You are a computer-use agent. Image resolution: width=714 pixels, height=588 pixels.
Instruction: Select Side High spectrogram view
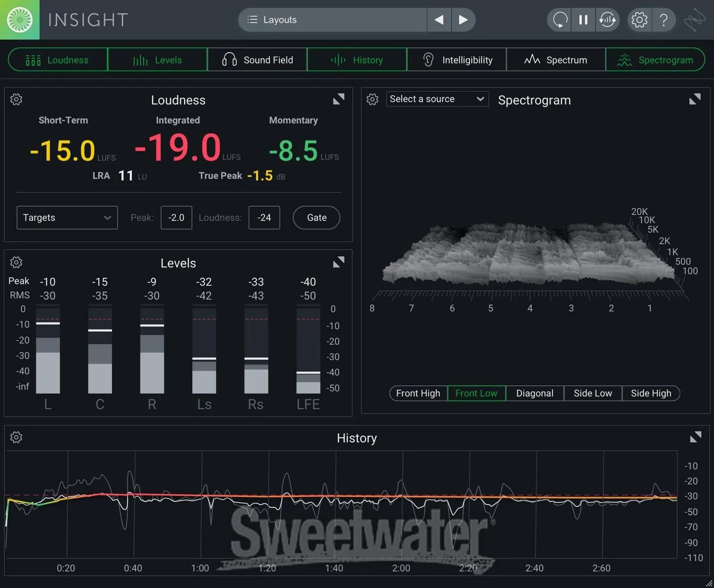651,393
